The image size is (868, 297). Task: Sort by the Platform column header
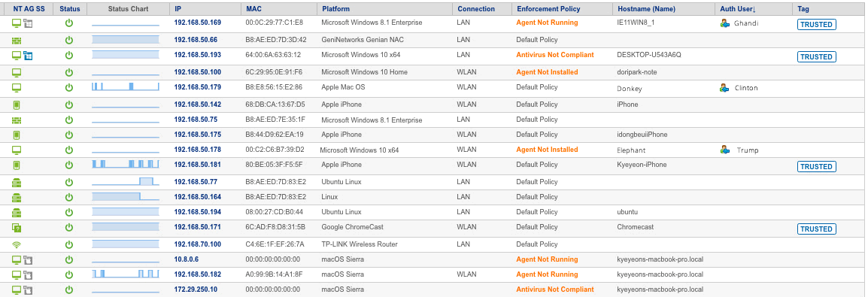[x=336, y=9]
